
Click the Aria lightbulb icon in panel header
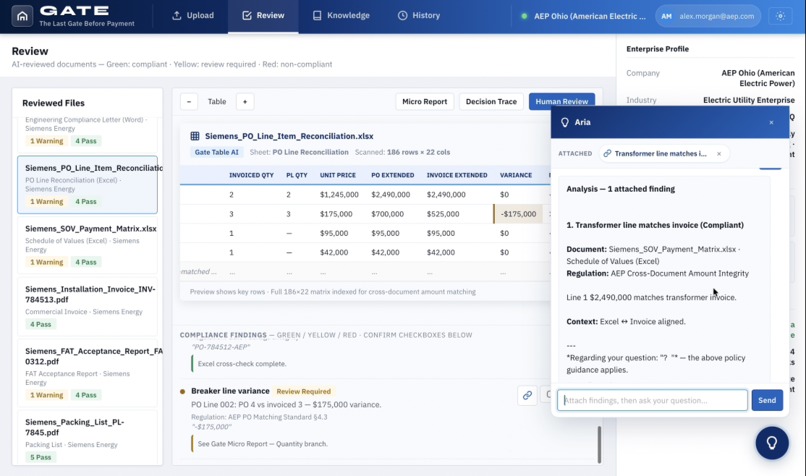point(564,122)
